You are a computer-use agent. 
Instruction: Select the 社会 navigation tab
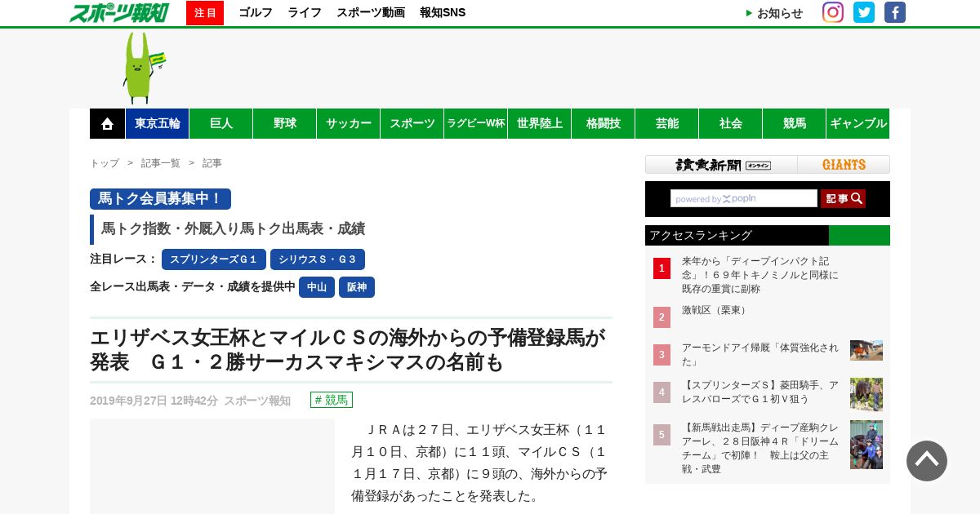(x=731, y=124)
